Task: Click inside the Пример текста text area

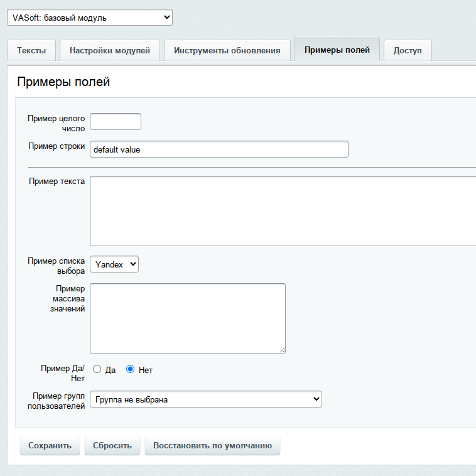Action: (283, 210)
